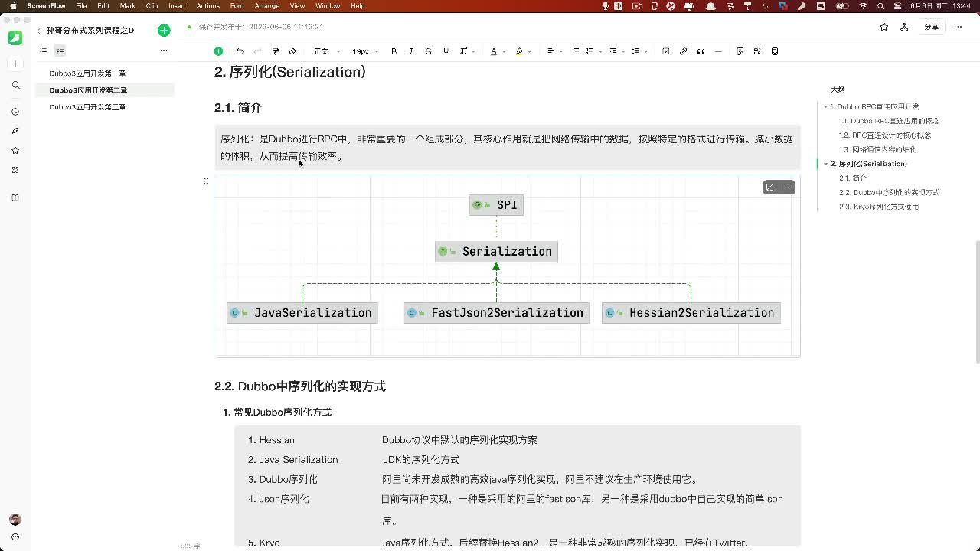The height and width of the screenshot is (551, 980).
Task: Toggle underline formatting
Action: click(x=446, y=51)
